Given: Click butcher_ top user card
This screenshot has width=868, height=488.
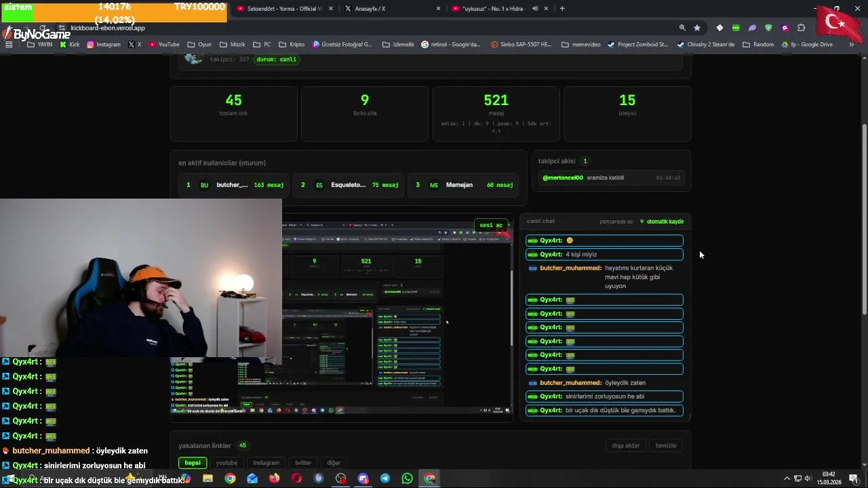Looking at the screenshot, I should [235, 185].
